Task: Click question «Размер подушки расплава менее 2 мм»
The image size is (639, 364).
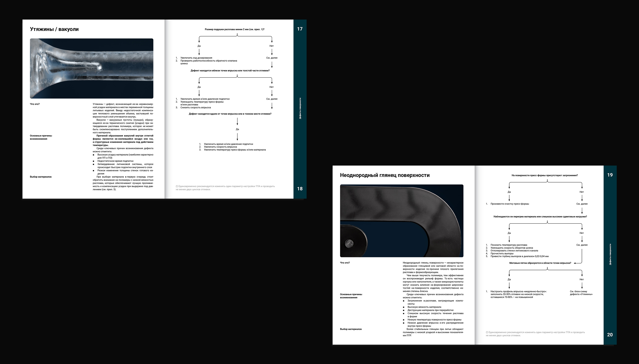Action: pyautogui.click(x=234, y=30)
